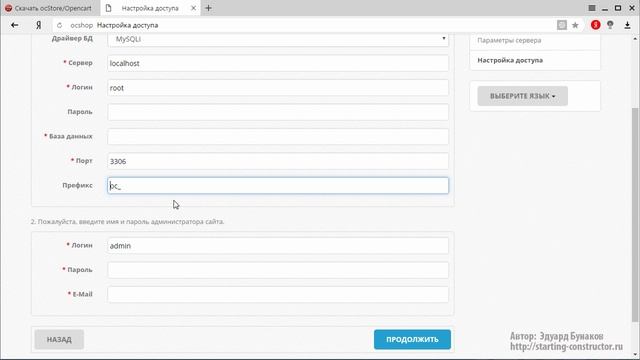Click the ПРОДОЛЖИТЬ button
This screenshot has height=360, width=640.
[412, 340]
